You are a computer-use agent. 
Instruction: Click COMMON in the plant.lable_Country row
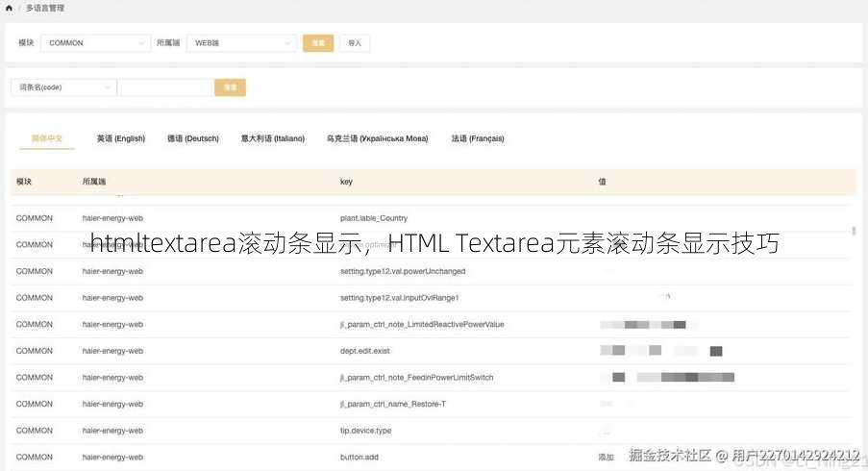35,218
